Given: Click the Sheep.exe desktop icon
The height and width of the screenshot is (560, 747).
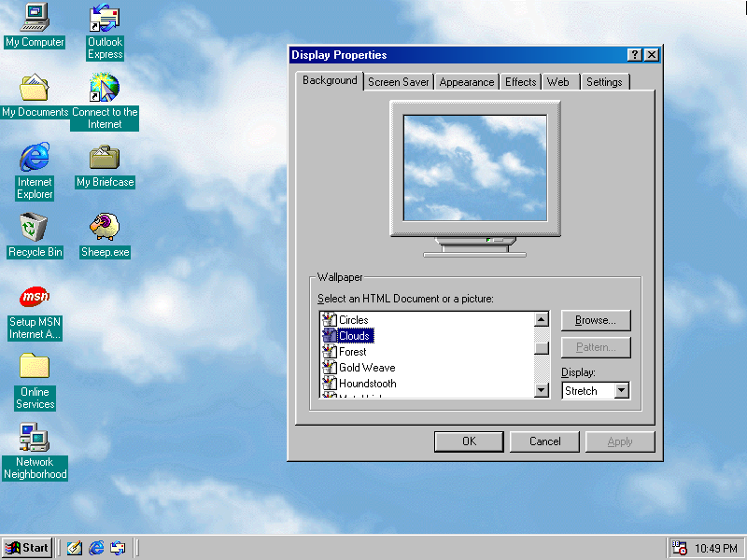Looking at the screenshot, I should point(105,228).
